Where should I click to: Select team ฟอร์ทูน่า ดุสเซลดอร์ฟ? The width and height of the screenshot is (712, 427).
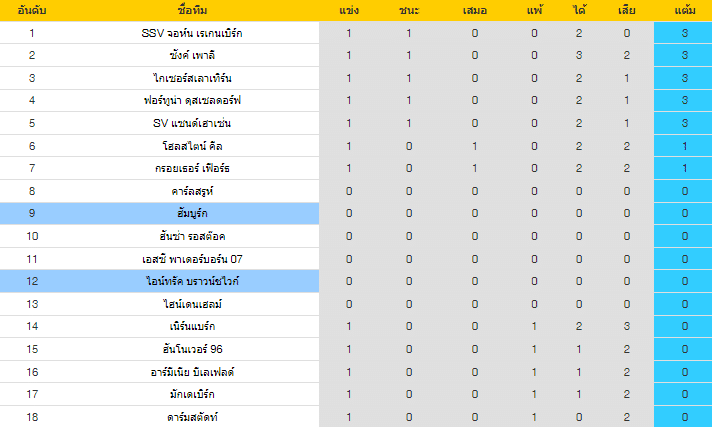(192, 100)
